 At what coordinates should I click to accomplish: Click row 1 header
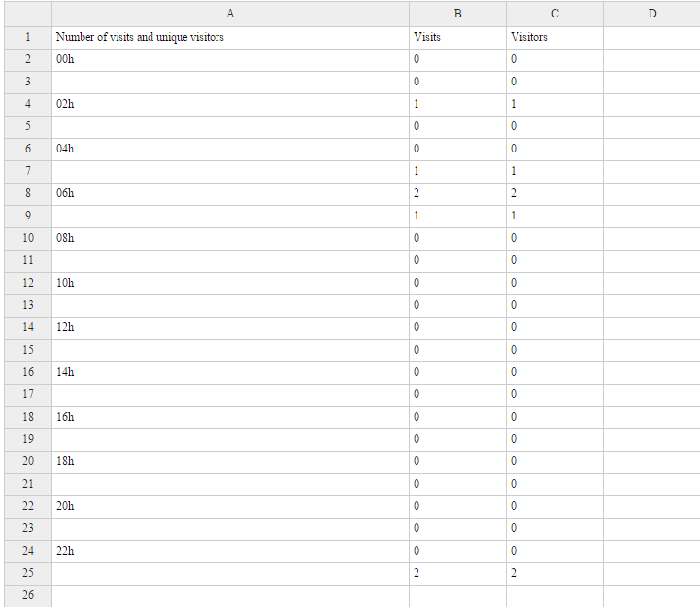click(x=28, y=38)
